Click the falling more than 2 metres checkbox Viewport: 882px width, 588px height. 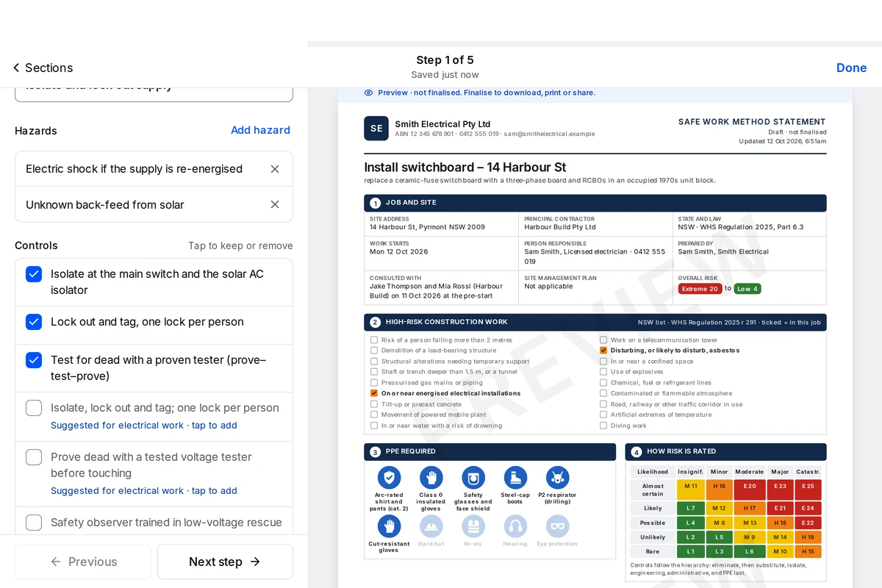(374, 340)
